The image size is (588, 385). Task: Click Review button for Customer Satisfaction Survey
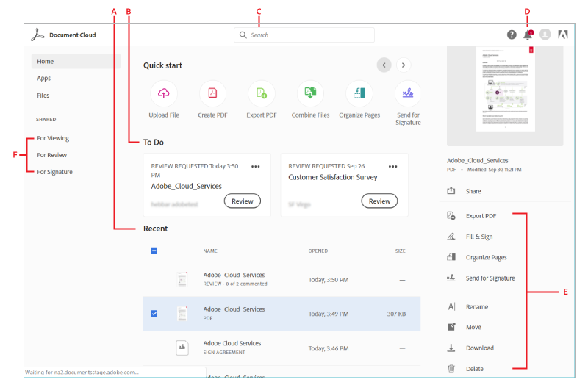[379, 201]
